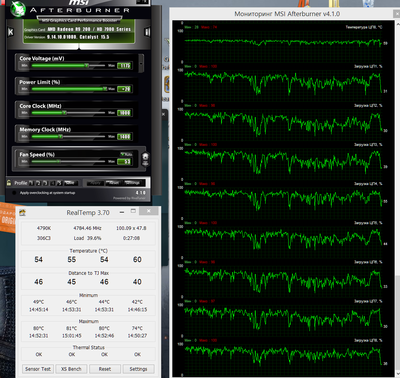Click the RealTemp title bar app icon
Screen dimensions: 400x378
click(x=22, y=212)
